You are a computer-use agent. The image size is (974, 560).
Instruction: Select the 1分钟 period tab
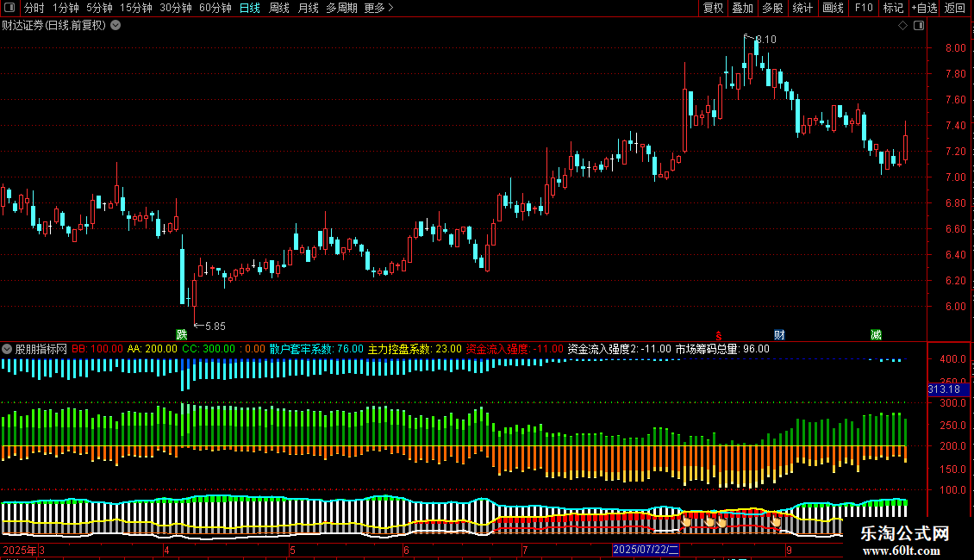click(66, 8)
